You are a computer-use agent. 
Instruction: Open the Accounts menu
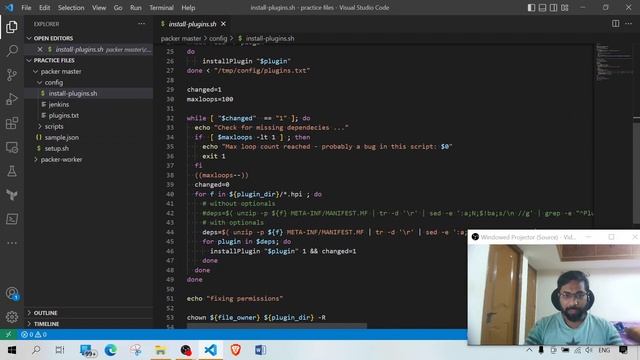[x=12, y=293]
